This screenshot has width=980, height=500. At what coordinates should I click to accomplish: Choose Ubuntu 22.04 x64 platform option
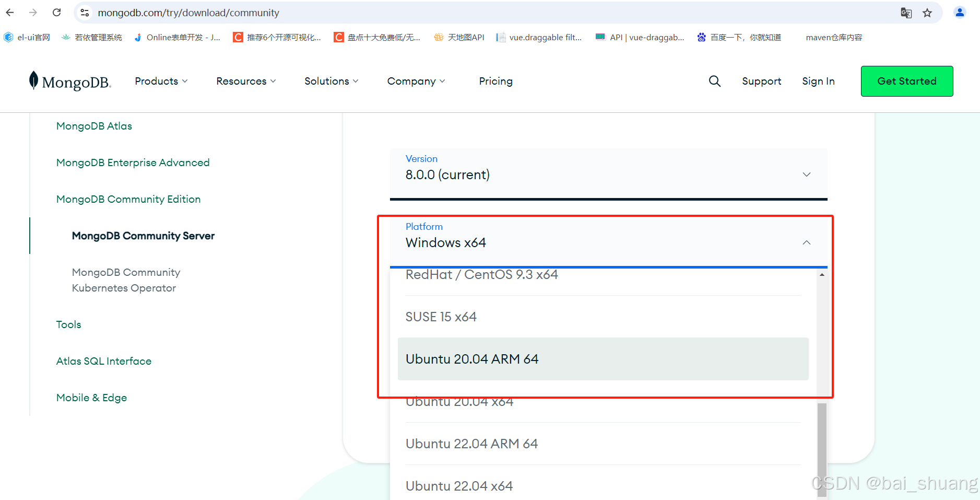tap(603, 486)
